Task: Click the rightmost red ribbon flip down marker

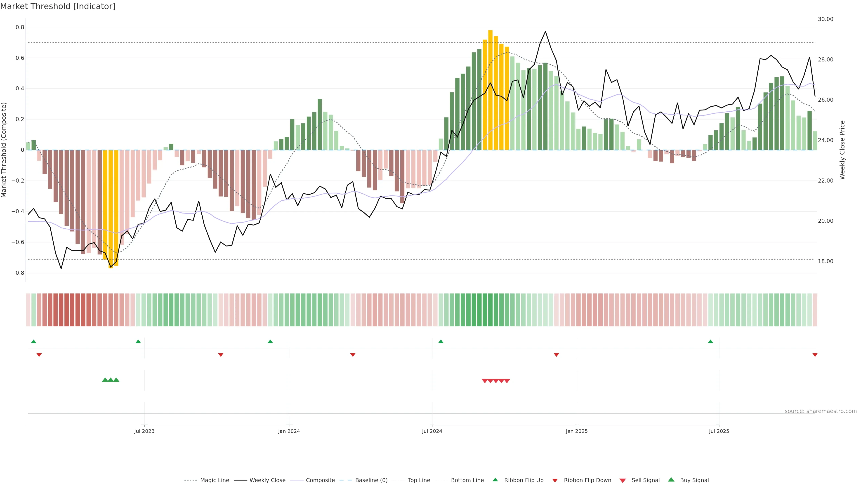Action: [815, 355]
